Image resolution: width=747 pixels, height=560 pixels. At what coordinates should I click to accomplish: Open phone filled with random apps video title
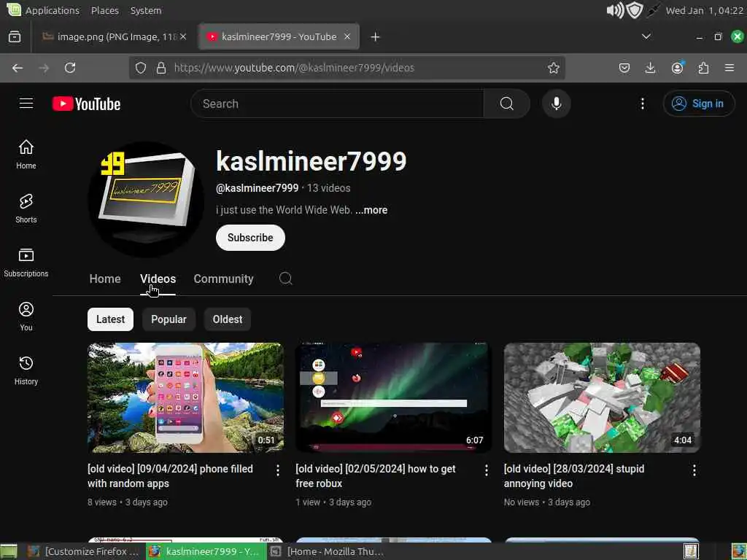[170, 476]
